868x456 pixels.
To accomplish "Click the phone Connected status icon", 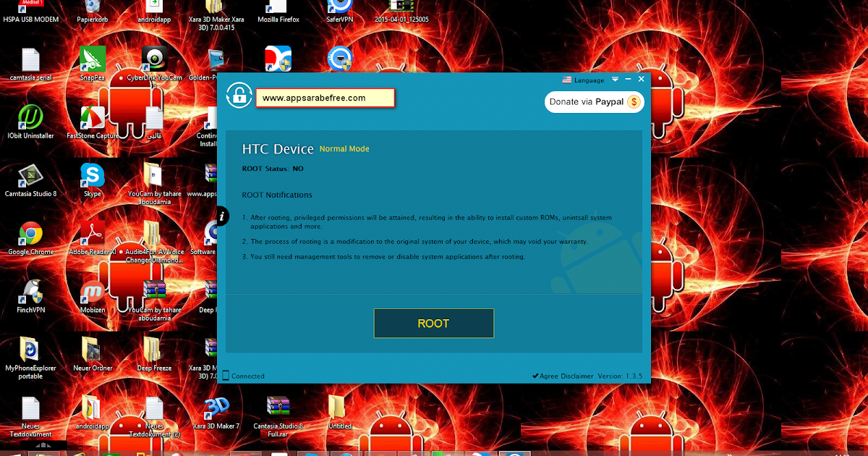I will [x=226, y=376].
